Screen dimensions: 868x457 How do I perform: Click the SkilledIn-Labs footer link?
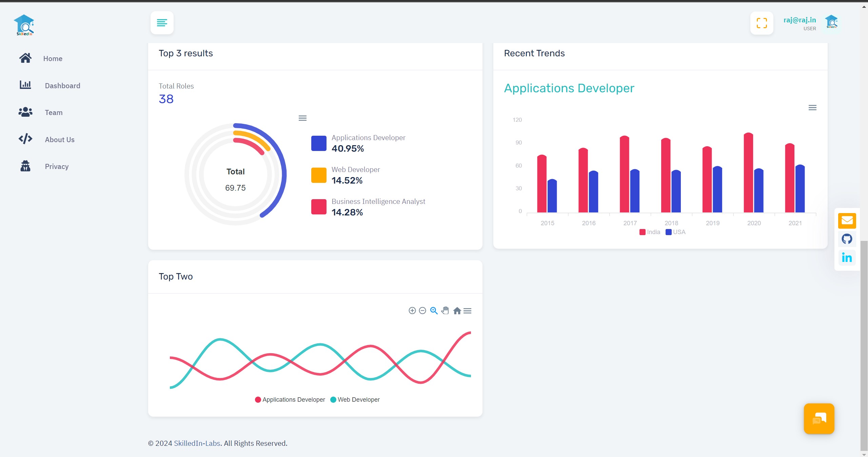197,443
